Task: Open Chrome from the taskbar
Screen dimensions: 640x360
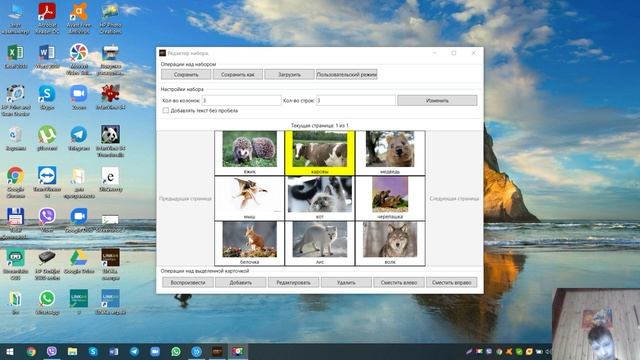Action: 31,351
